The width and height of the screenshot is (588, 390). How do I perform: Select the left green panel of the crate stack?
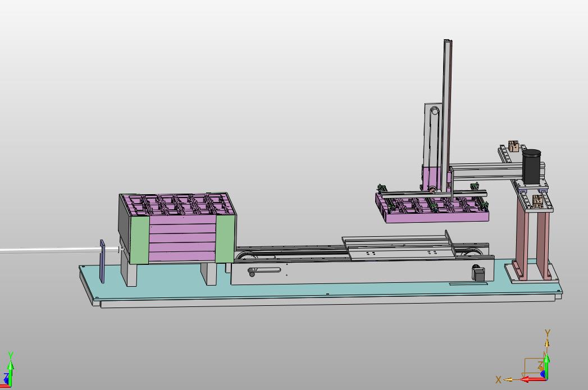[139, 240]
